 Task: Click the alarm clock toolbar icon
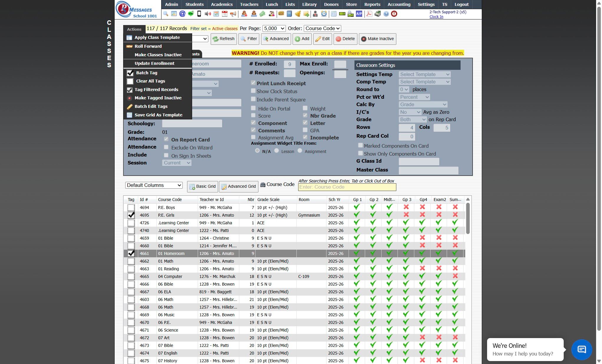pyautogui.click(x=324, y=14)
